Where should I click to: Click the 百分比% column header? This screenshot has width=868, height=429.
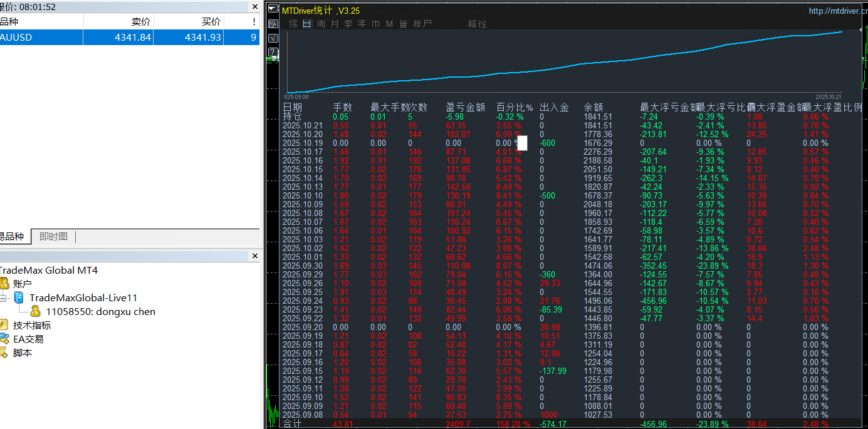click(x=515, y=107)
